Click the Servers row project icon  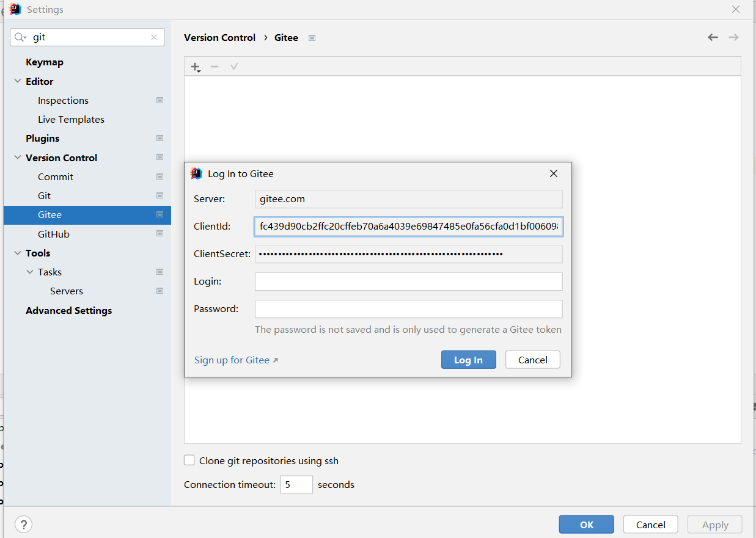pyautogui.click(x=160, y=291)
